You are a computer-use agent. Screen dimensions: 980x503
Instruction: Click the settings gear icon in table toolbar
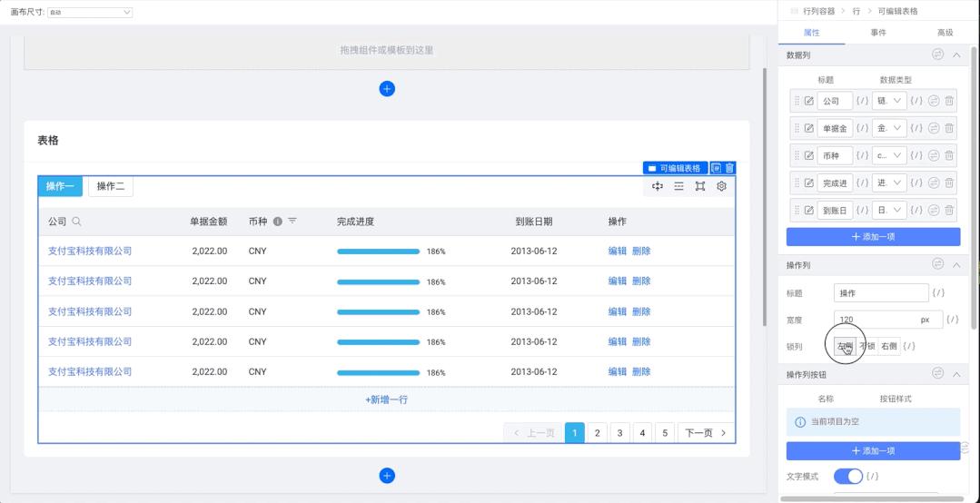721,186
